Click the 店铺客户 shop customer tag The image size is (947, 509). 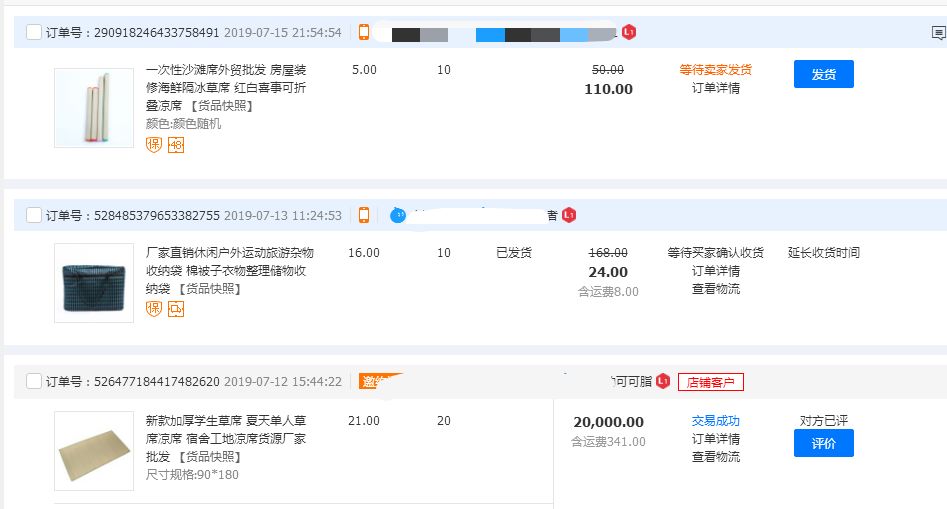711,382
